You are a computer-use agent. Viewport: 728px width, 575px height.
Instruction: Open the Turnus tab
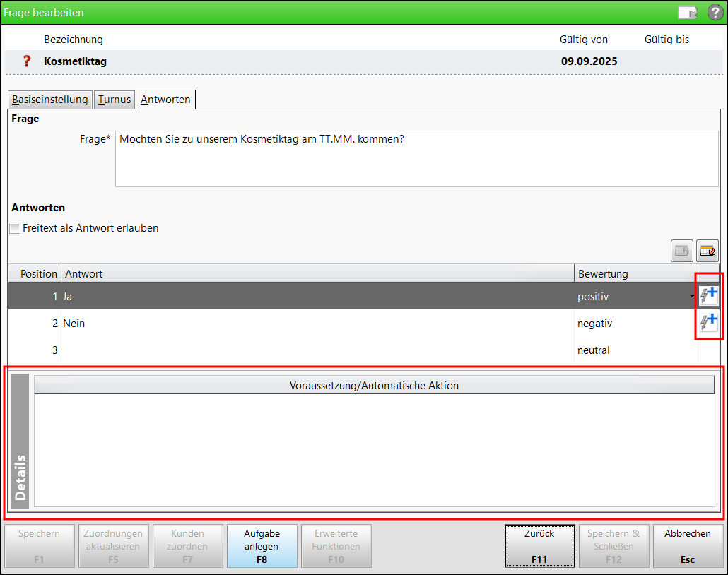(114, 100)
